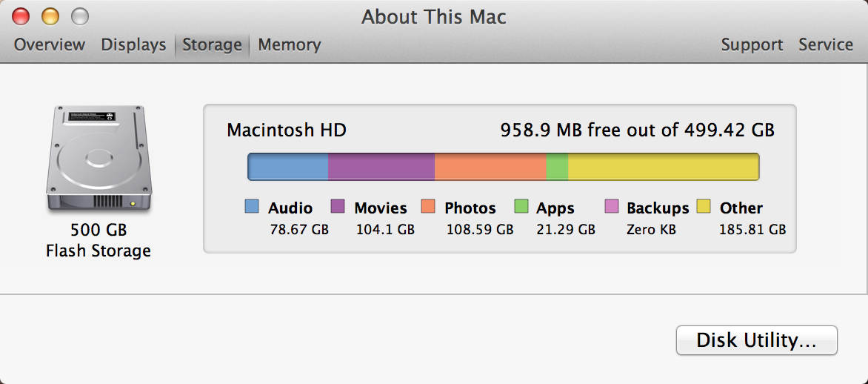868x384 pixels.
Task: Open the Support section
Action: [x=752, y=45]
